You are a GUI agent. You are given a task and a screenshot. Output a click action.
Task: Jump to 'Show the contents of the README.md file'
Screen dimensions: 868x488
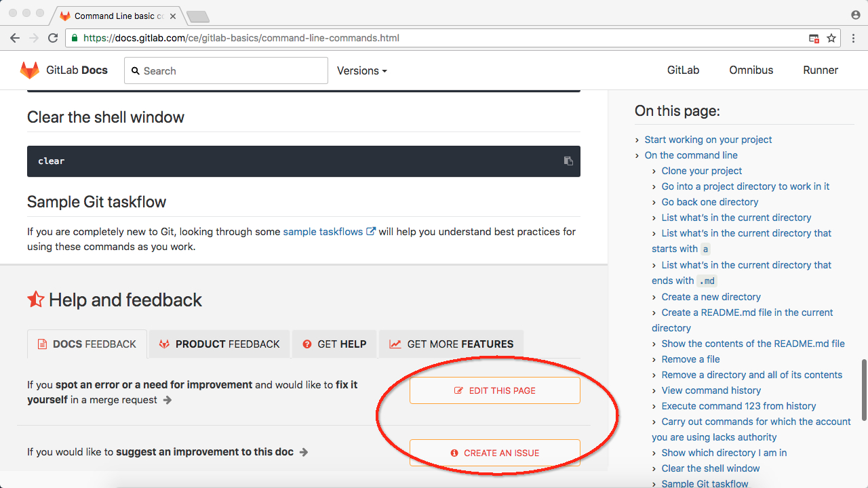click(753, 344)
